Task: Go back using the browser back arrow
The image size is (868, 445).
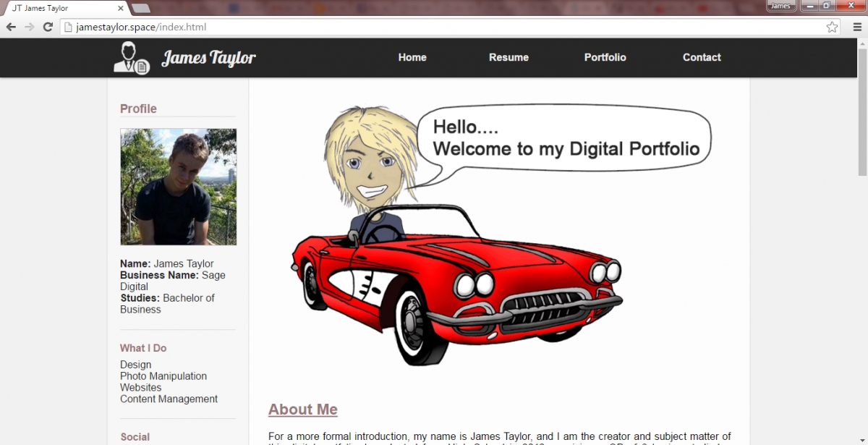Action: [11, 27]
